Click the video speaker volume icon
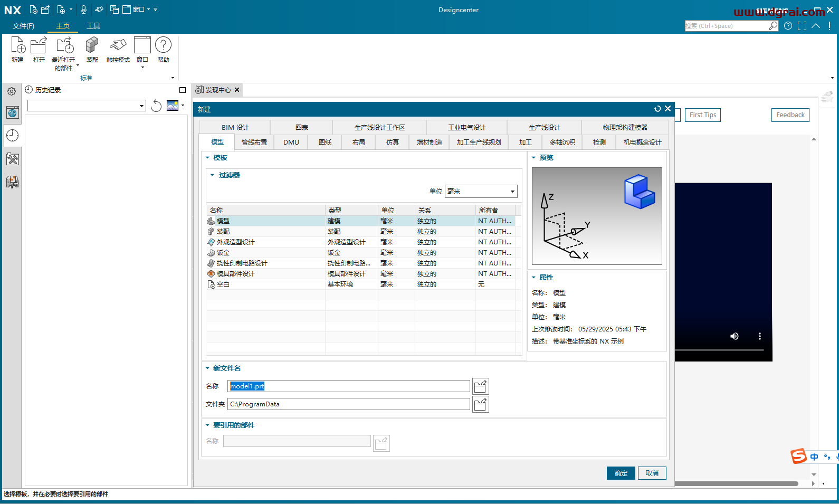839x504 pixels. [x=734, y=336]
